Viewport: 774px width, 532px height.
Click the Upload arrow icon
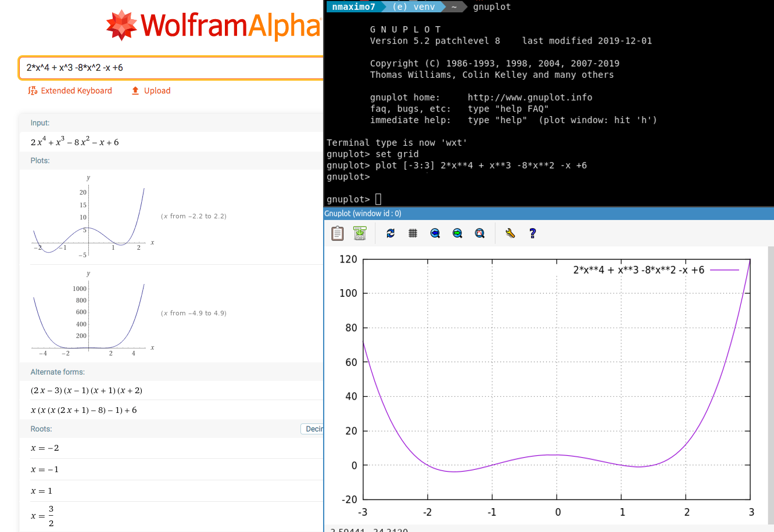pyautogui.click(x=135, y=91)
